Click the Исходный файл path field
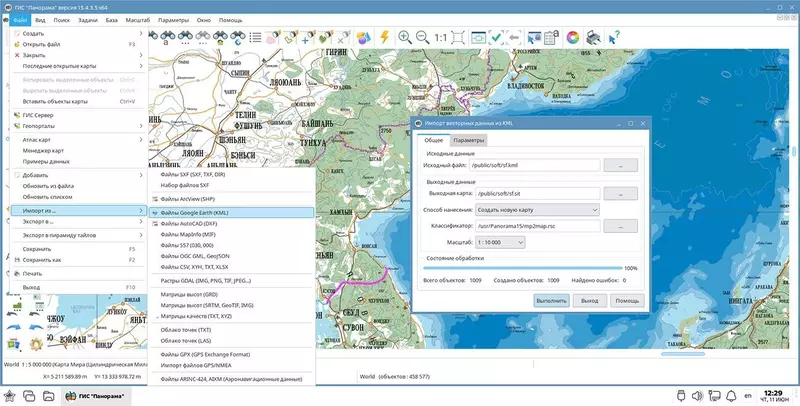Viewport: 800px width, 406px height. click(x=535, y=165)
